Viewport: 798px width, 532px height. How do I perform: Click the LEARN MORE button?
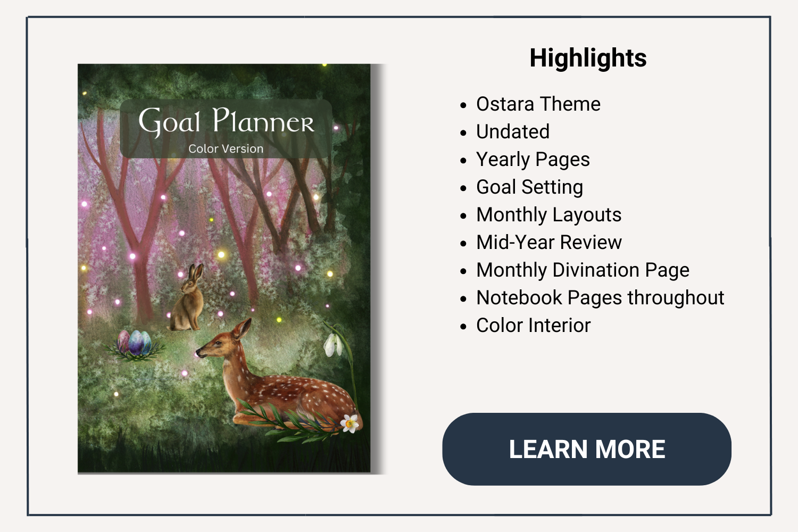[x=587, y=449]
